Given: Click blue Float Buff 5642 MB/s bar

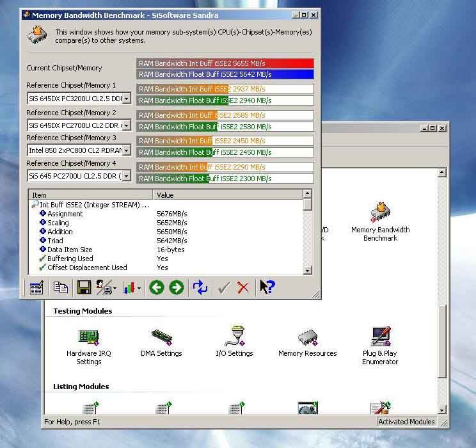Looking at the screenshot, I should click(225, 74).
